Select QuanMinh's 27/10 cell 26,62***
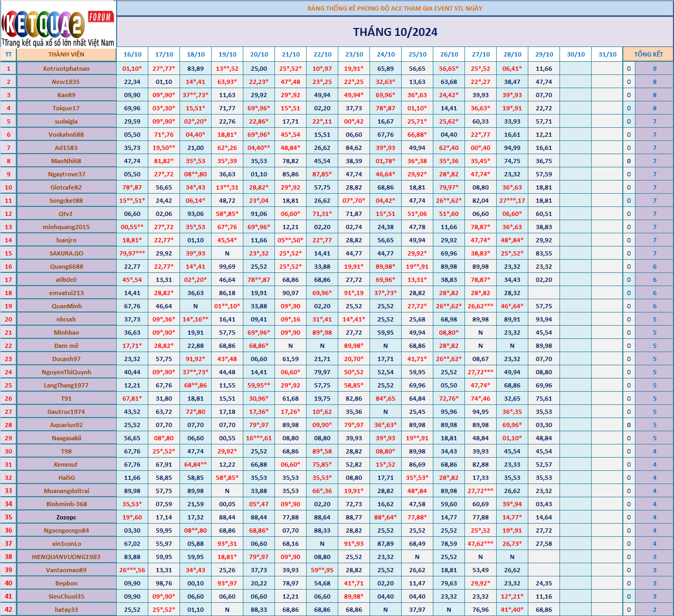The image size is (674, 616). tap(481, 306)
